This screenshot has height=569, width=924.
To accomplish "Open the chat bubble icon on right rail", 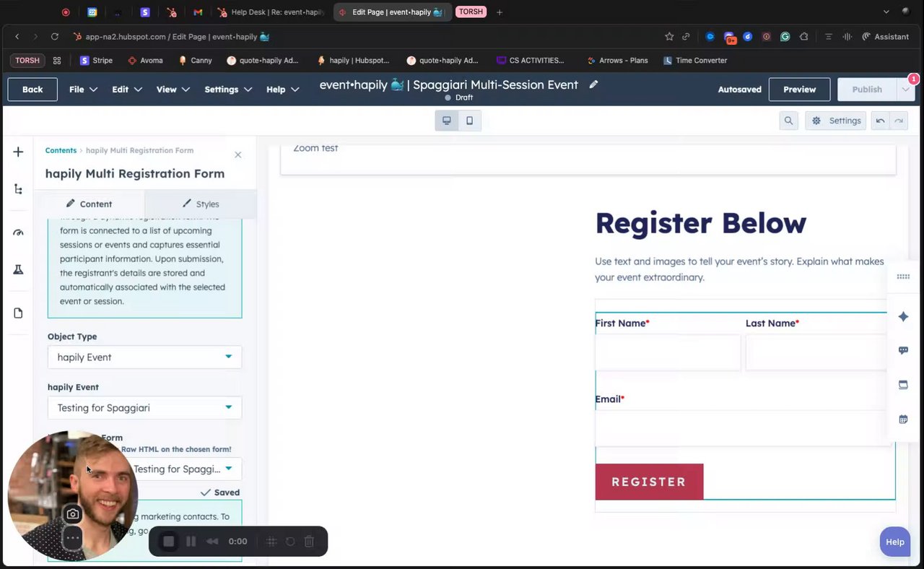I will pos(903,350).
